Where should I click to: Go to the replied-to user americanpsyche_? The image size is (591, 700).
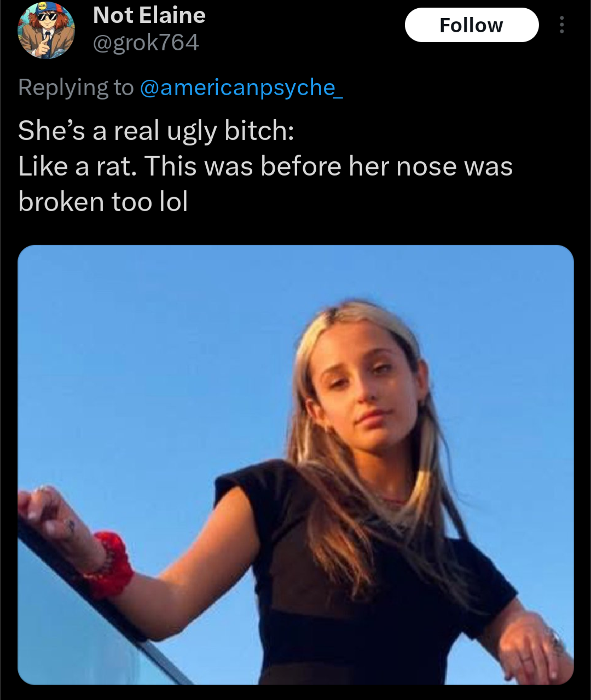[241, 87]
